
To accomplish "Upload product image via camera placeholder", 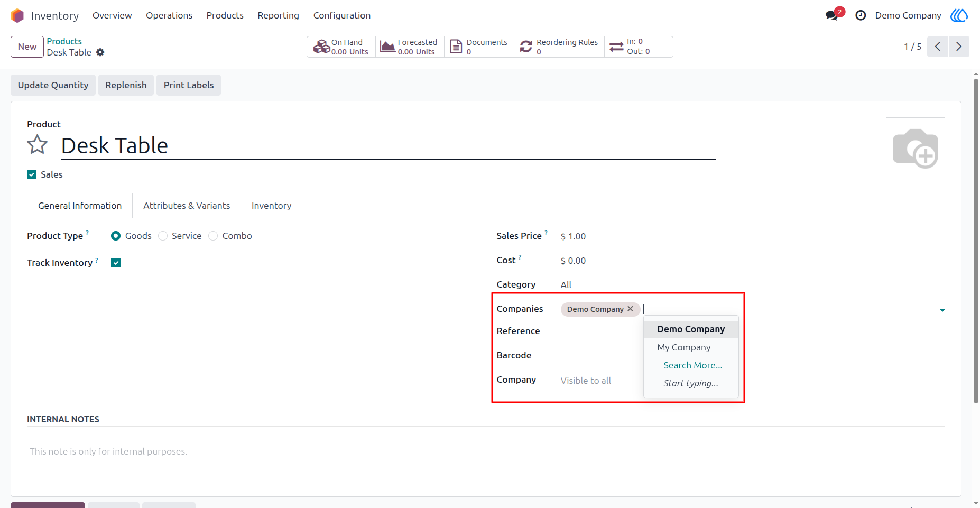I will (x=915, y=147).
